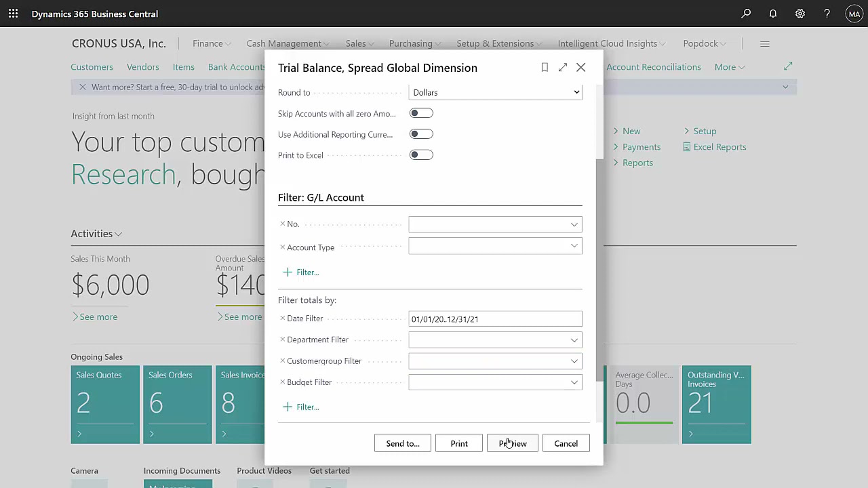This screenshot has width=868, height=488.
Task: Click the Print button
Action: pyautogui.click(x=459, y=443)
